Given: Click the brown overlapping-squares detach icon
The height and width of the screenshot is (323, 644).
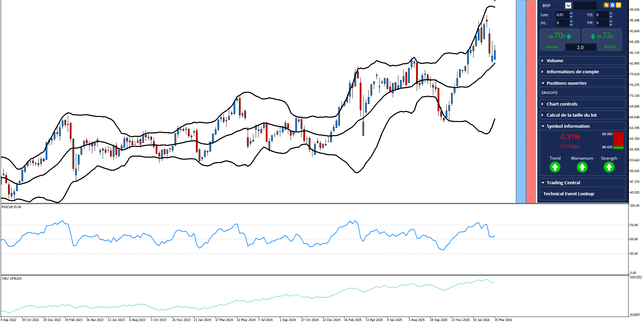Looking at the screenshot, I should point(606,5).
